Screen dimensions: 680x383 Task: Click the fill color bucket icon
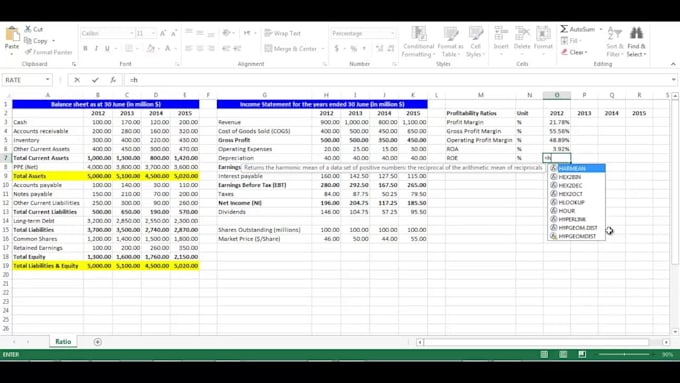tap(150, 49)
